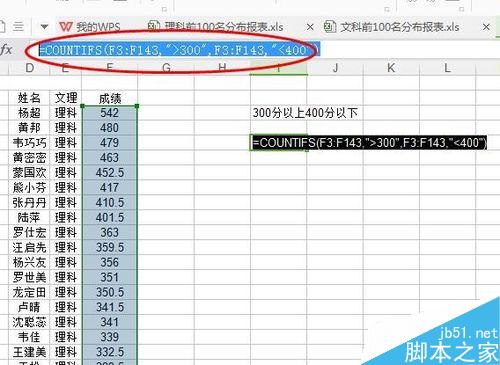
Task: Select column L header
Action: pyautogui.click(x=447, y=68)
